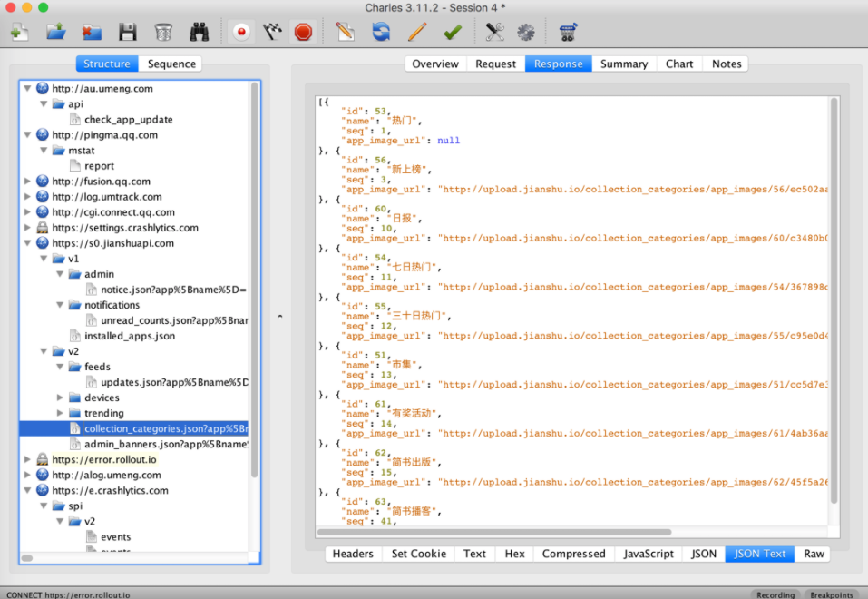Image resolution: width=868 pixels, height=599 pixels.
Task: Switch to Structure view
Action: pos(107,64)
